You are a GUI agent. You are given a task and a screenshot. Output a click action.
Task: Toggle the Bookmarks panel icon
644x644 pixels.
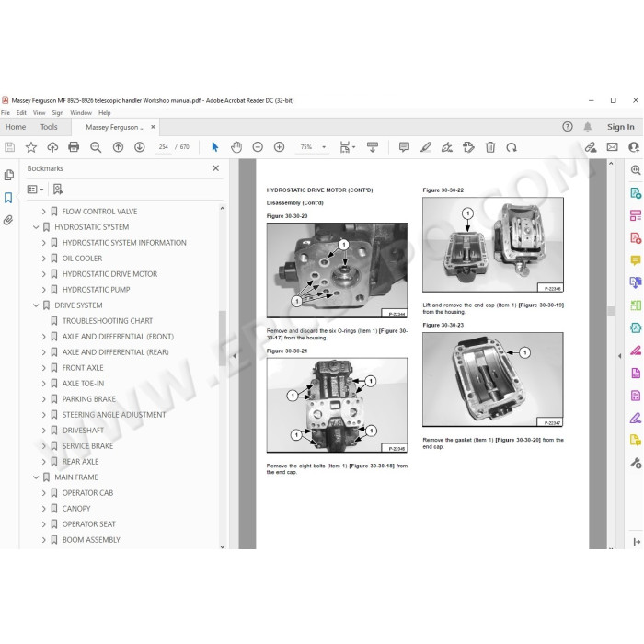8,198
